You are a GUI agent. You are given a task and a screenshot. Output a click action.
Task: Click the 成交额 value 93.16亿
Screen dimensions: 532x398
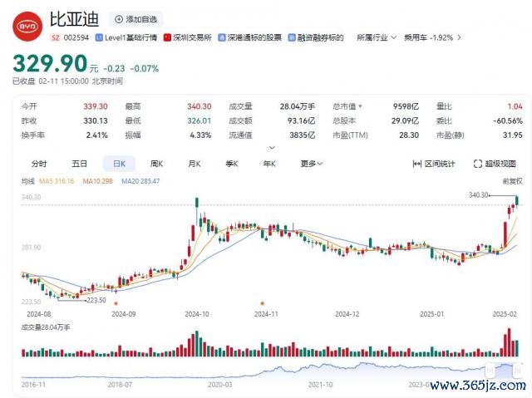click(x=301, y=120)
